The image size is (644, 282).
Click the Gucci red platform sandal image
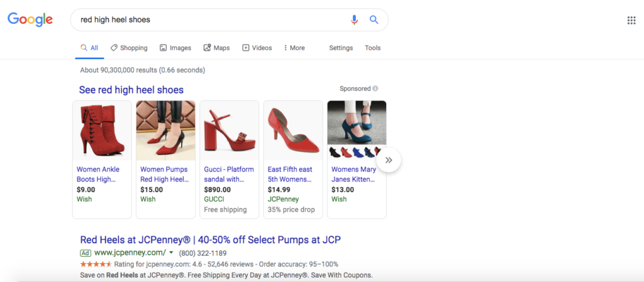click(230, 131)
